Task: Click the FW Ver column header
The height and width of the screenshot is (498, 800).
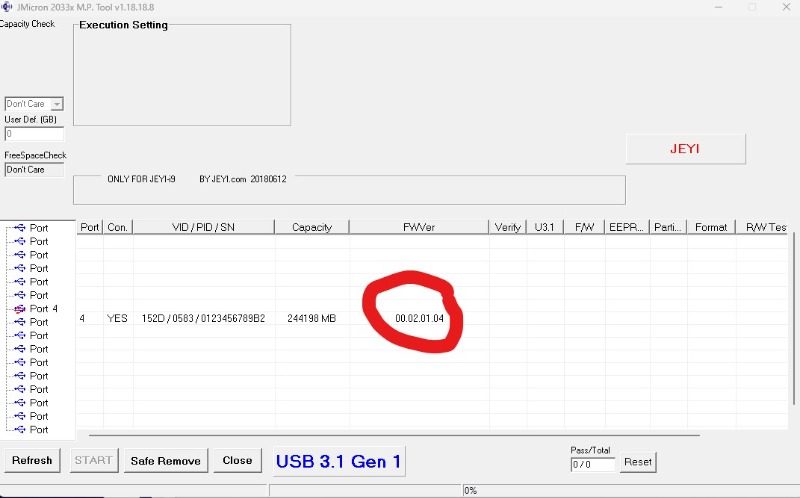Action: pyautogui.click(x=418, y=227)
